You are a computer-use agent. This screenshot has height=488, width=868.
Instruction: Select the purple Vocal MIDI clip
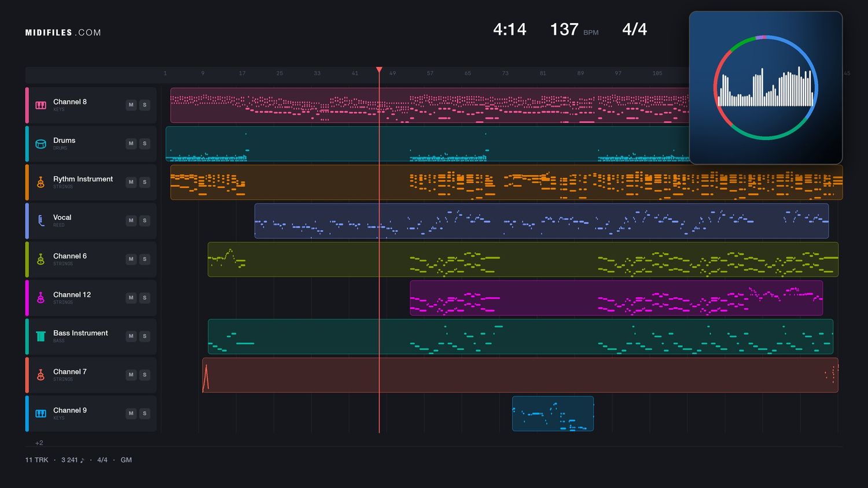pos(542,221)
